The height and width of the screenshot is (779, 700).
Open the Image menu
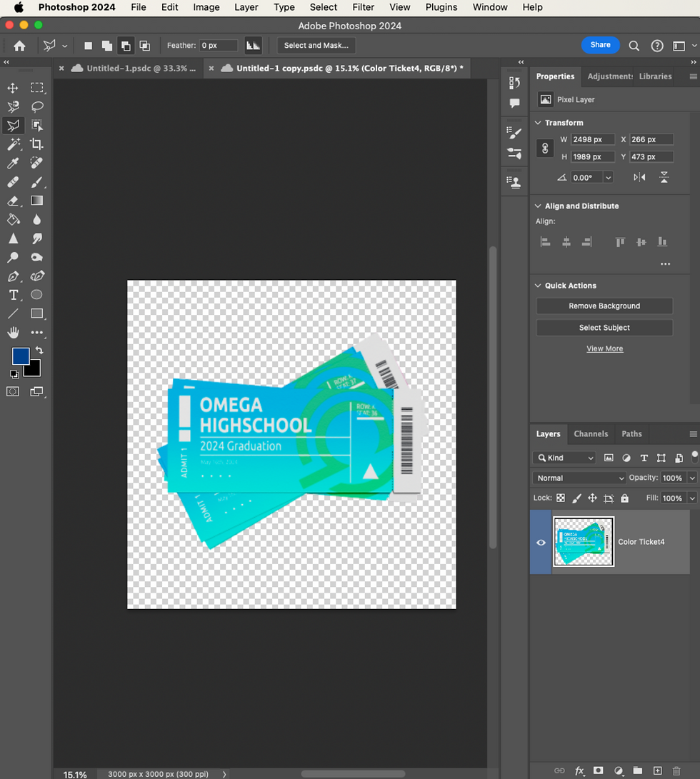click(206, 7)
